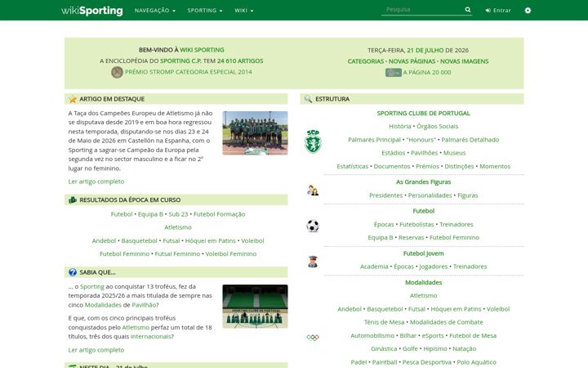Open the Ténis de Mesa link
588x368 pixels.
coord(384,322)
